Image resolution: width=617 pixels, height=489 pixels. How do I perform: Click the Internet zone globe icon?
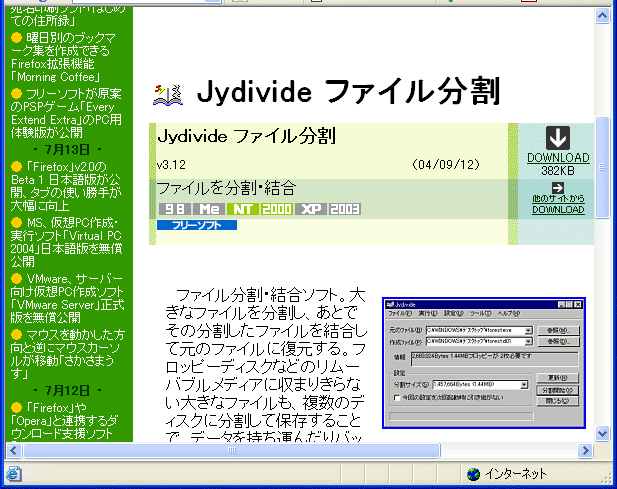tap(473, 474)
